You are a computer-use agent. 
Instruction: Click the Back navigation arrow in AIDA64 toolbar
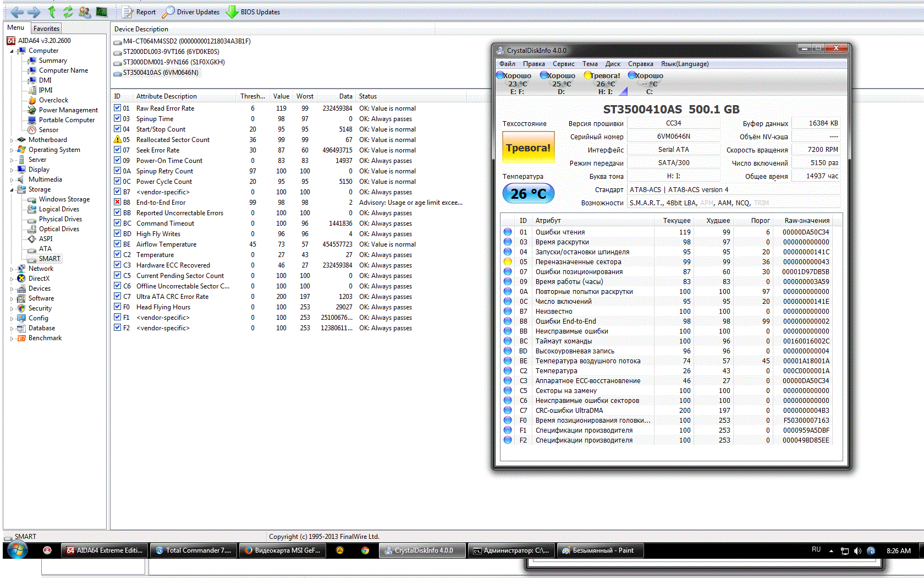(16, 12)
